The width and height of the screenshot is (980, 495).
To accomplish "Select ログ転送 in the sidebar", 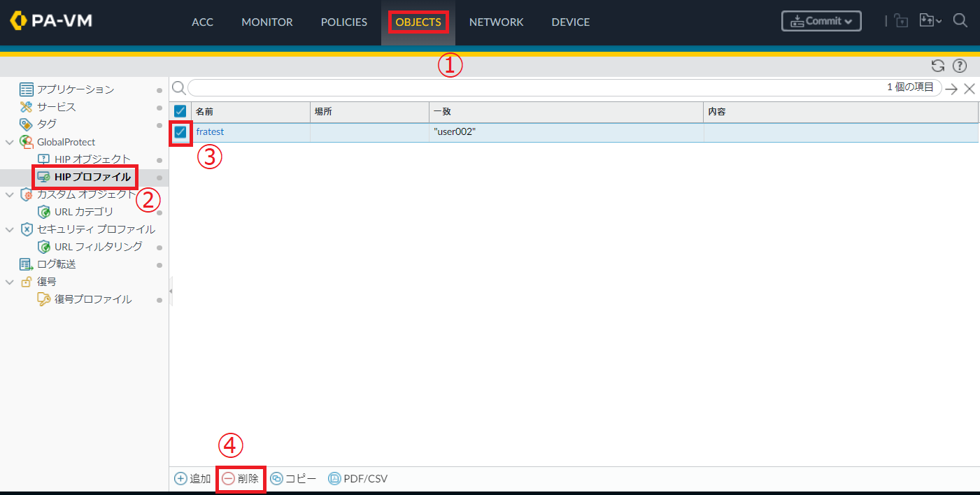I will pyautogui.click(x=57, y=264).
